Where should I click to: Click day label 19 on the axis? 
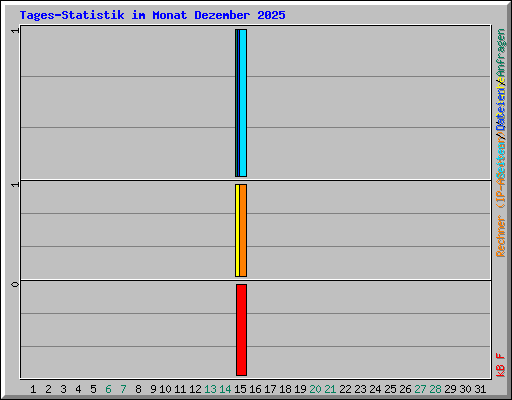pyautogui.click(x=300, y=389)
